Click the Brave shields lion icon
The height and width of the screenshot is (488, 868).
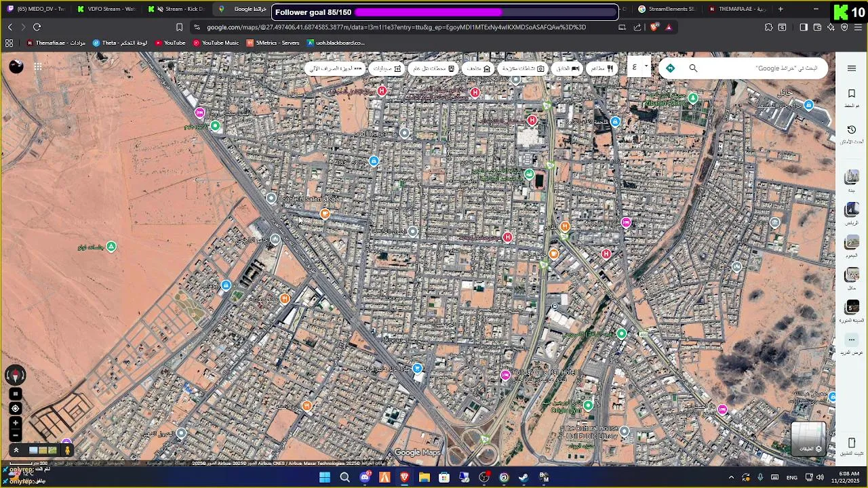(x=654, y=27)
